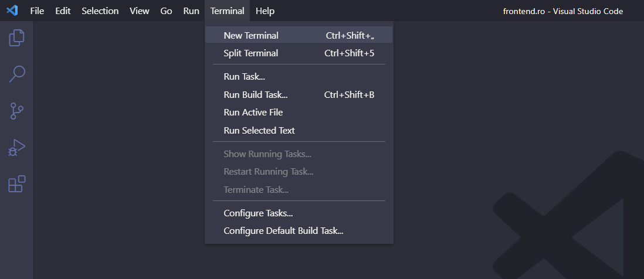Screen dimensions: 644x279
Task: Open the Source Control view icon
Action: click(x=16, y=111)
